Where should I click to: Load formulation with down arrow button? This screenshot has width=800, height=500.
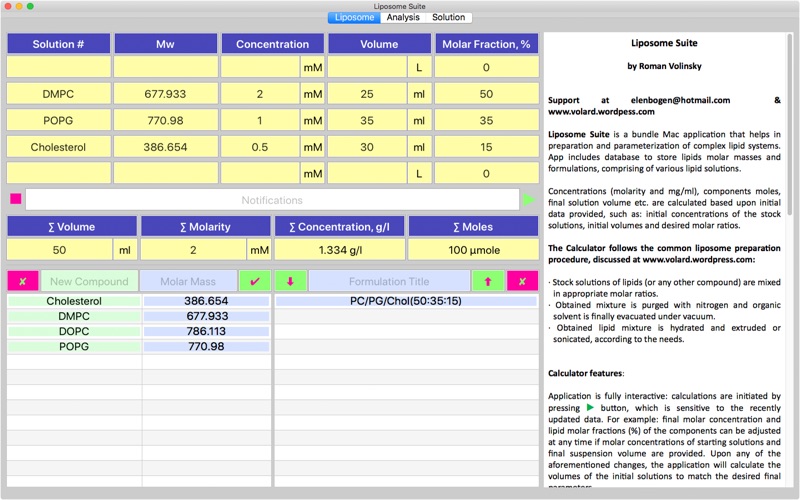[290, 281]
